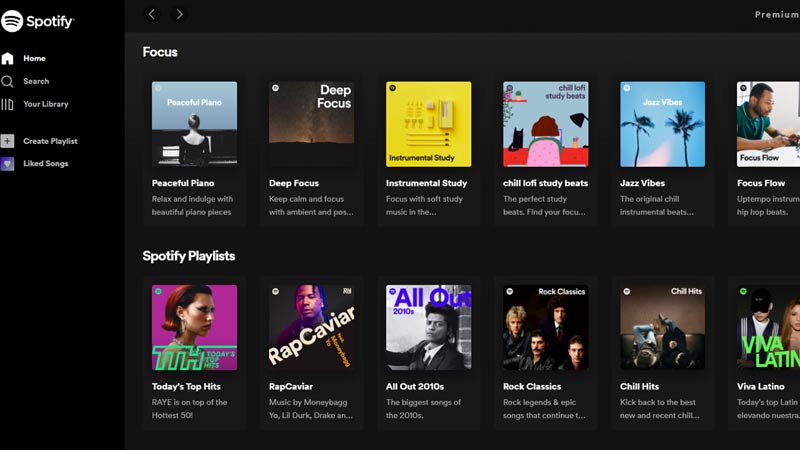
Task: Click the chill lofi study beats title
Action: click(545, 183)
